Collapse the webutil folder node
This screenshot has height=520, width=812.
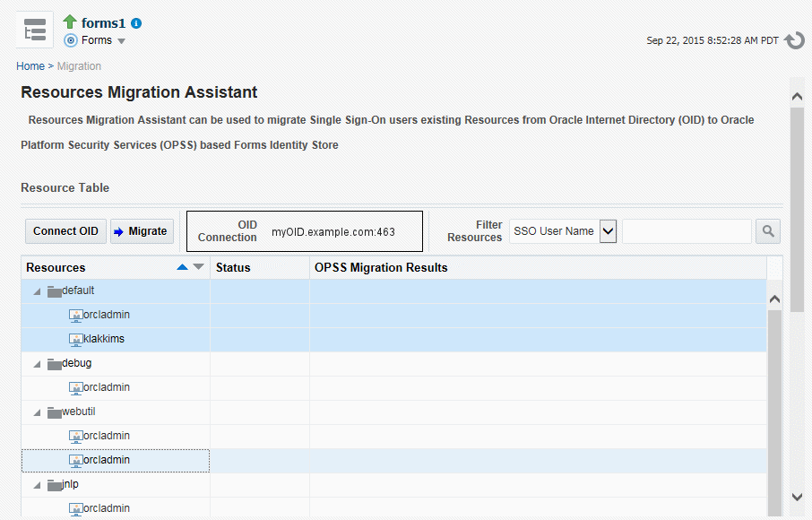click(x=38, y=412)
